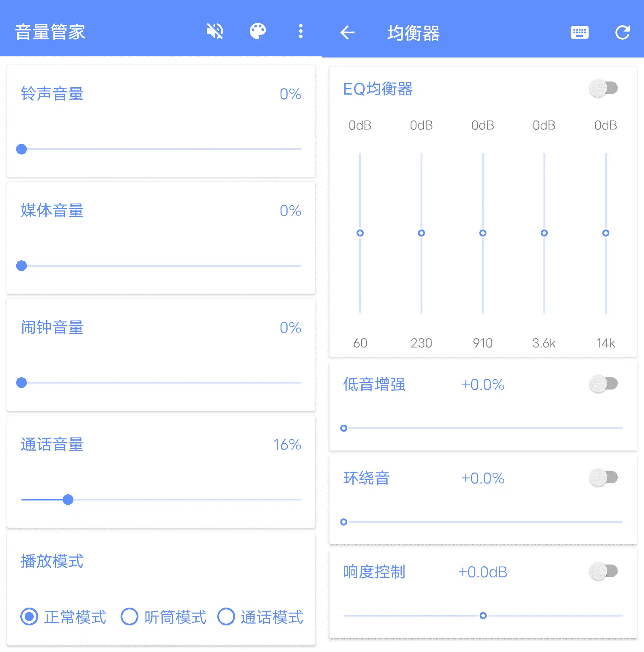The image size is (644, 652).
Task: Click the 0dB value above 14k band
Action: (606, 125)
